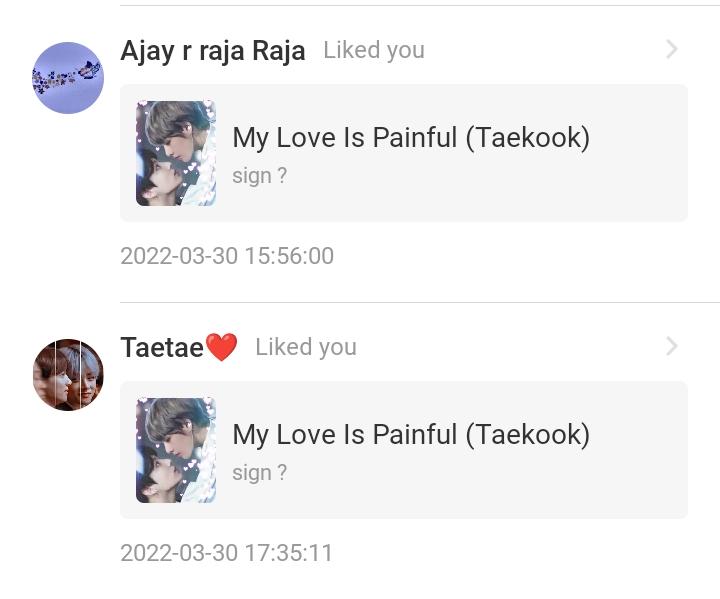This screenshot has height=599, width=720.
Task: Select the timestamp 2022-03-30 15:56:00
Action: click(227, 256)
